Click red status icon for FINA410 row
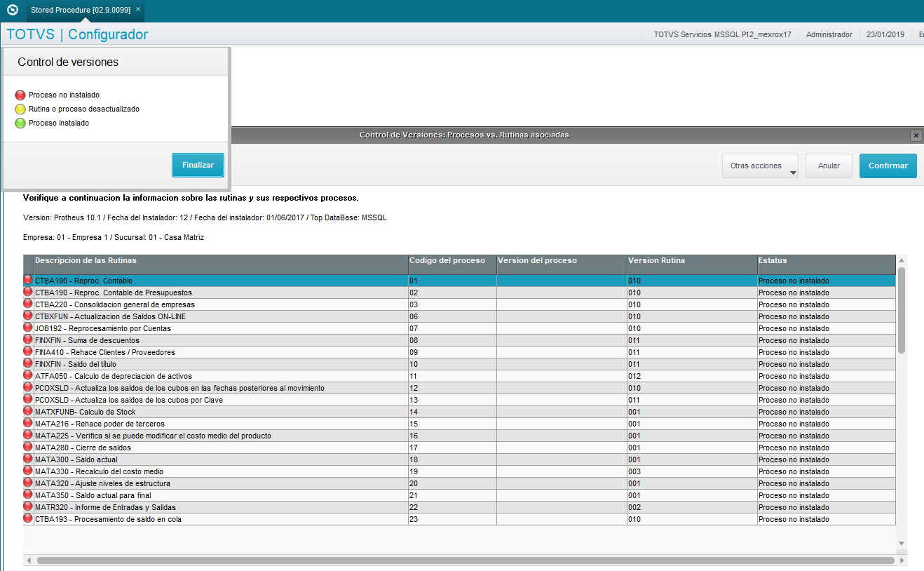Image resolution: width=924 pixels, height=571 pixels. 28,351
